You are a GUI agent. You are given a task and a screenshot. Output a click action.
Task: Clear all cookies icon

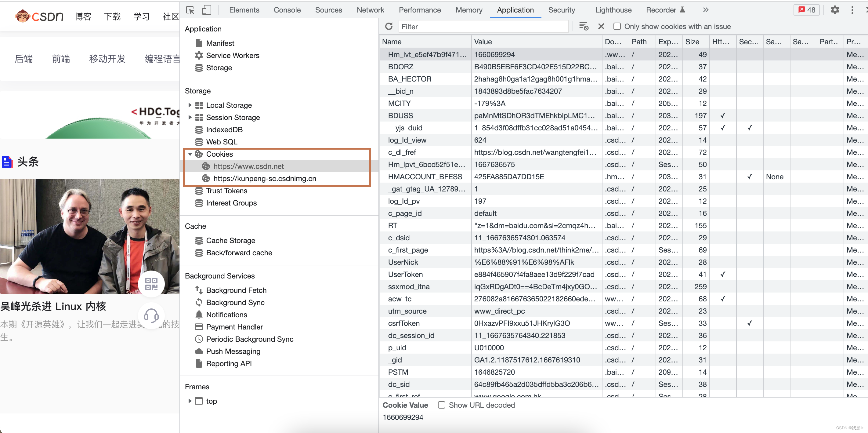(584, 26)
